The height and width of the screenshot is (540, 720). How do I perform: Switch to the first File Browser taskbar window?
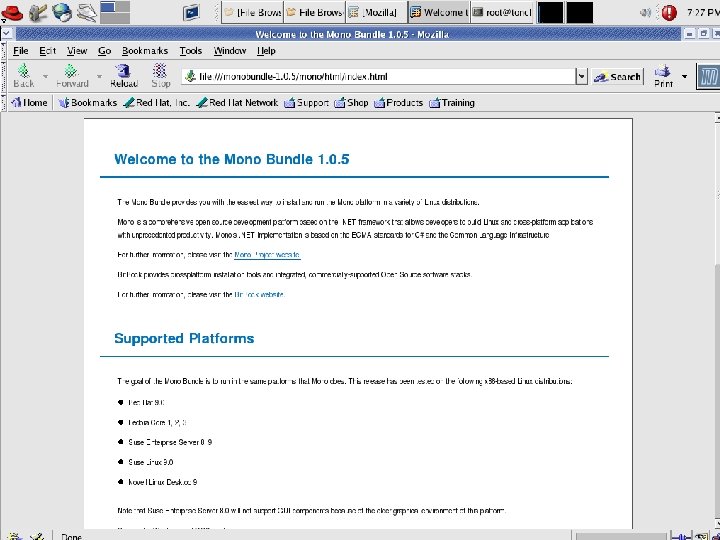(x=253, y=12)
